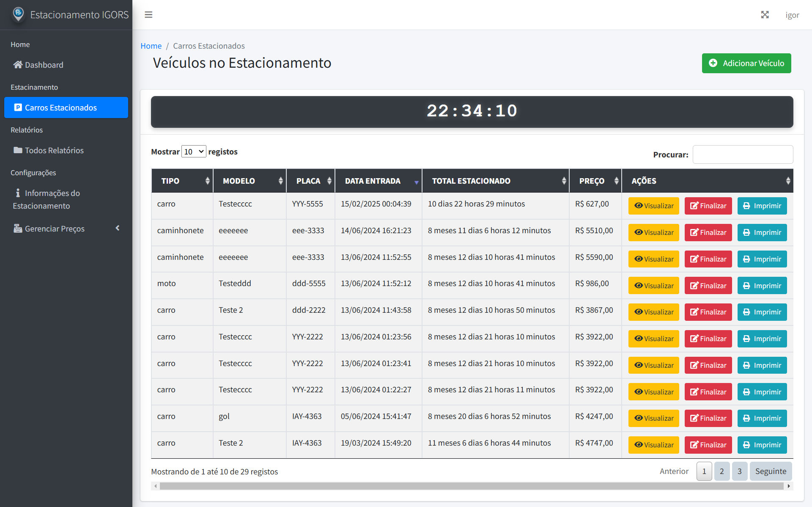
Task: Open the Home breadcrumb link
Action: (x=151, y=46)
